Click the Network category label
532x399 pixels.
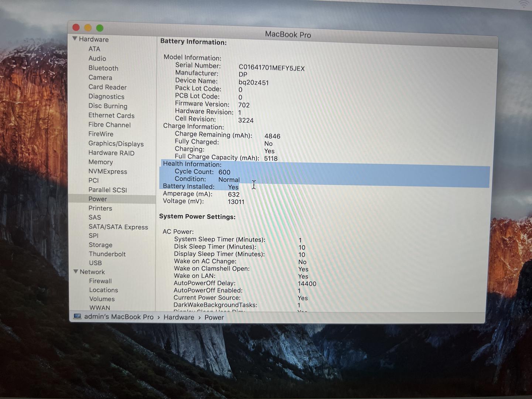click(92, 272)
